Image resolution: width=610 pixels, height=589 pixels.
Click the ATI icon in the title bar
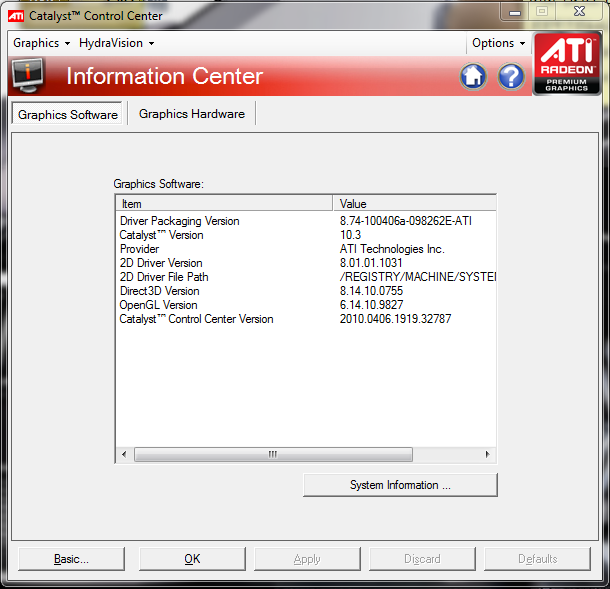tap(16, 16)
